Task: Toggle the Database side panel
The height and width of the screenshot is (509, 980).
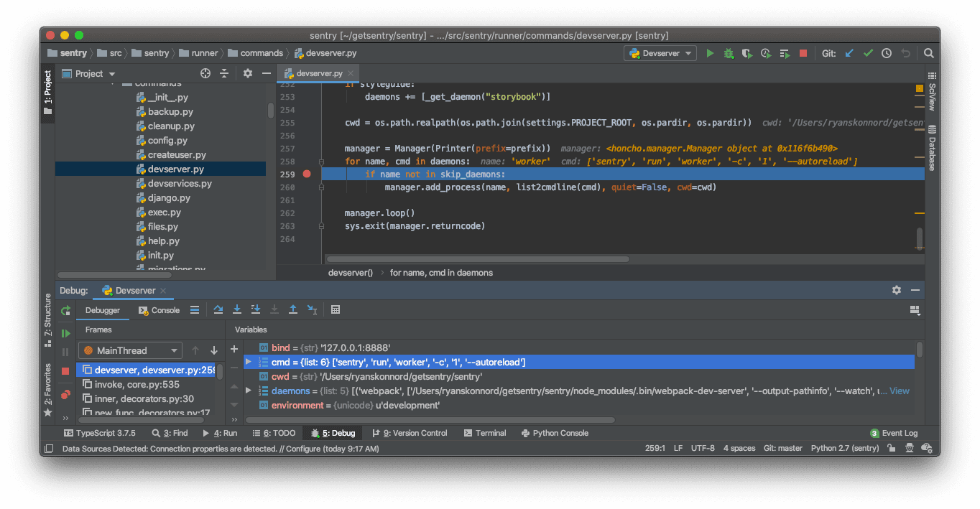Action: (932, 148)
